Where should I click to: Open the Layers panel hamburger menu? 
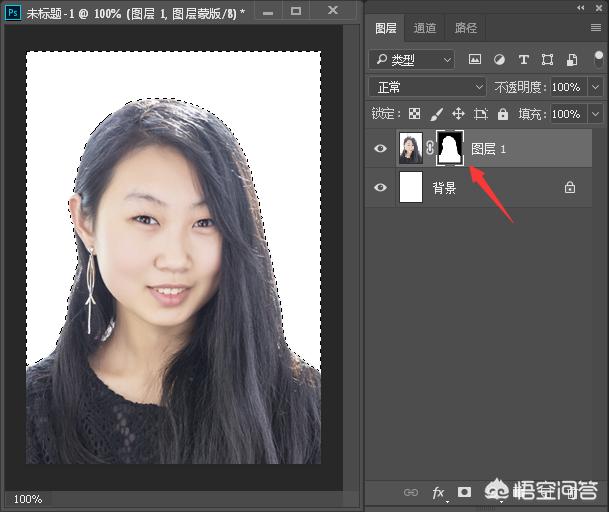596,28
